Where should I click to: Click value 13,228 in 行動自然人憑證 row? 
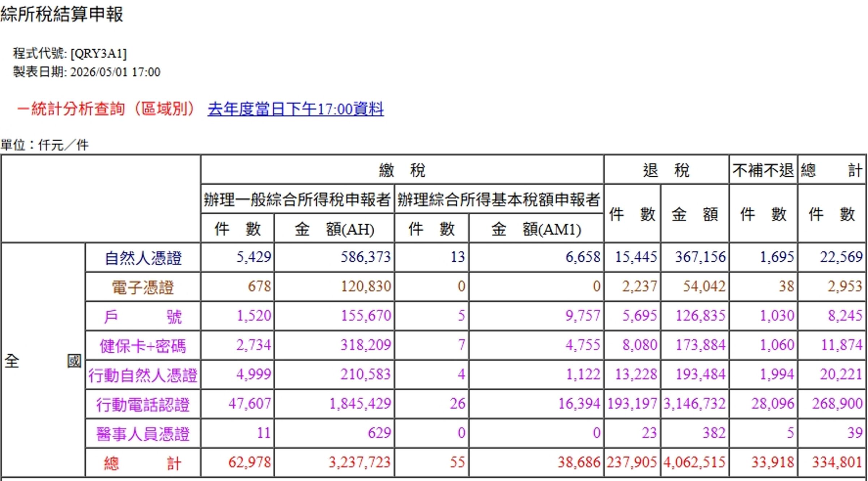coord(636,374)
